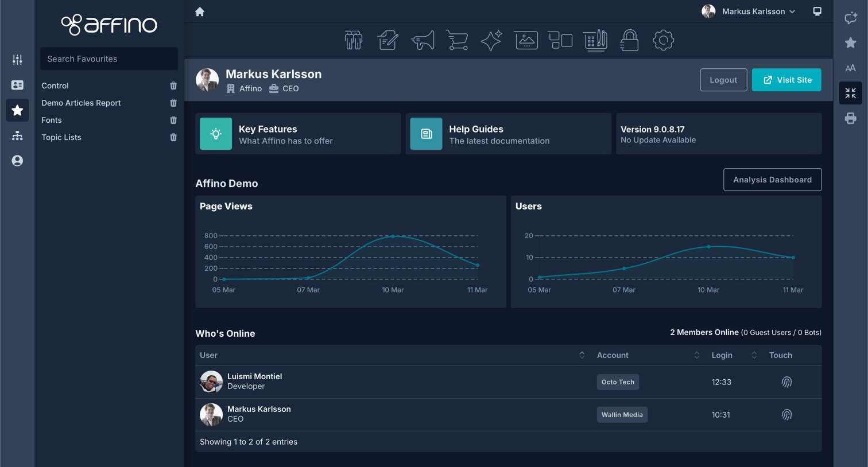The width and height of the screenshot is (868, 467).
Task: Open Topic Lists favourite
Action: 61,137
